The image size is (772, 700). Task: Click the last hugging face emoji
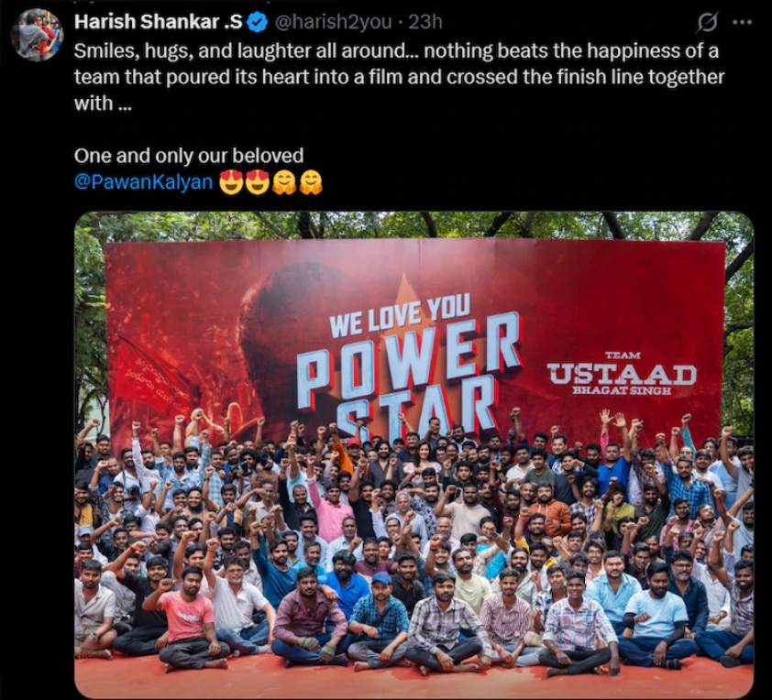tap(311, 182)
